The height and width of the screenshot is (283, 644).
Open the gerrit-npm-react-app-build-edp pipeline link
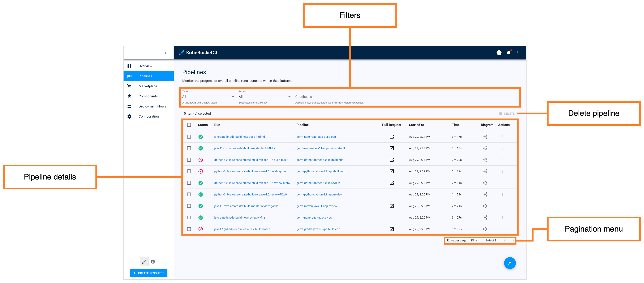pyautogui.click(x=316, y=137)
